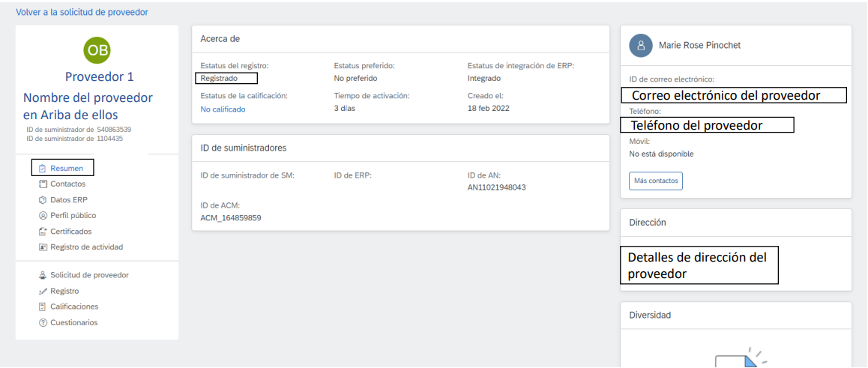Click the Contactos sidebar icon

42,184
